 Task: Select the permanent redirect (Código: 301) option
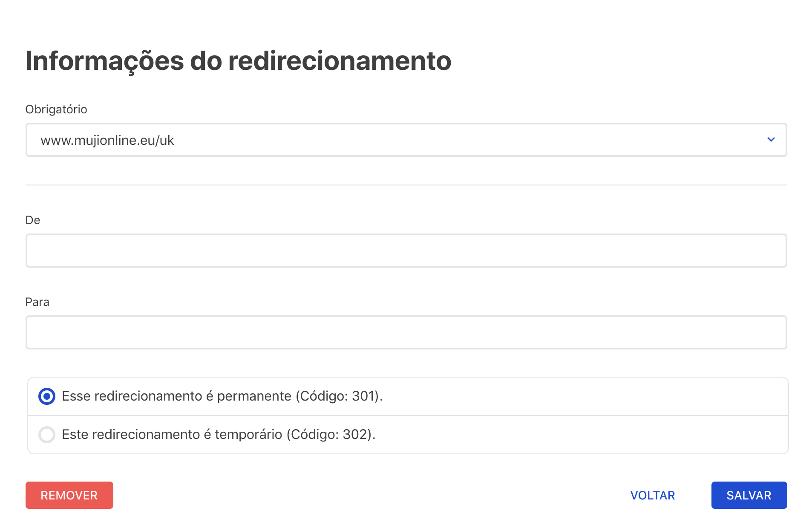(x=47, y=396)
